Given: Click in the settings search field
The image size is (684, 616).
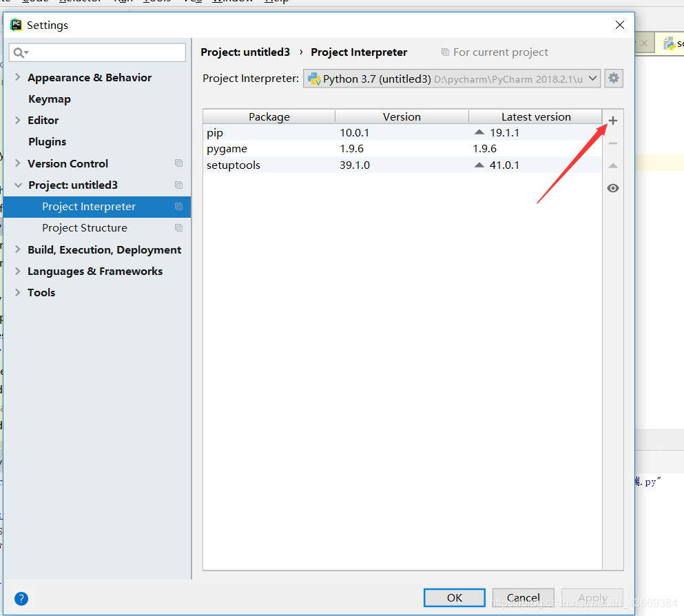Looking at the screenshot, I should [97, 53].
